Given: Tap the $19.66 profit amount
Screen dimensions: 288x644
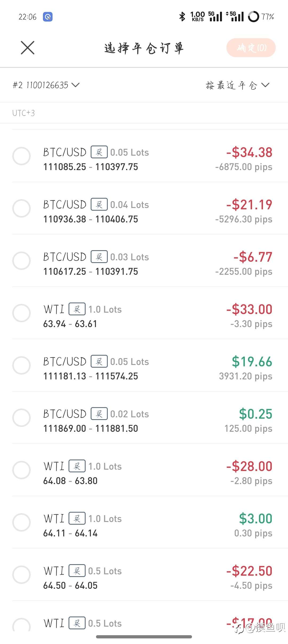Looking at the screenshot, I should (x=252, y=362).
